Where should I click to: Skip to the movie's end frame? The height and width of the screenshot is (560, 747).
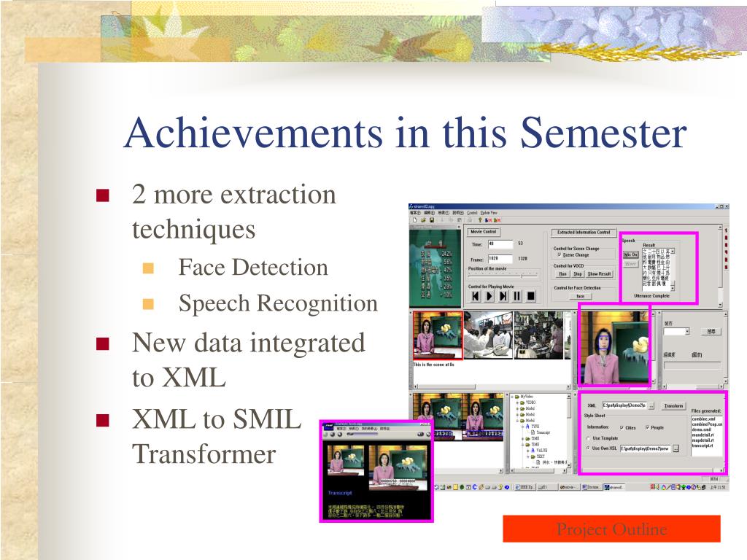coord(503,296)
